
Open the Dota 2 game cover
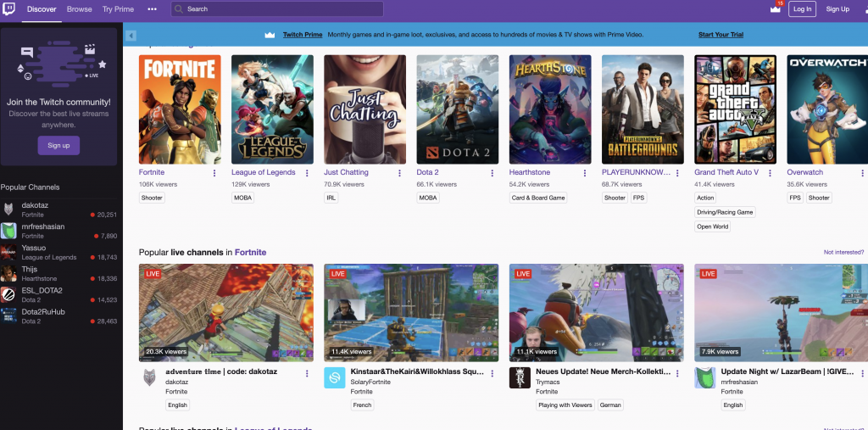tap(457, 109)
